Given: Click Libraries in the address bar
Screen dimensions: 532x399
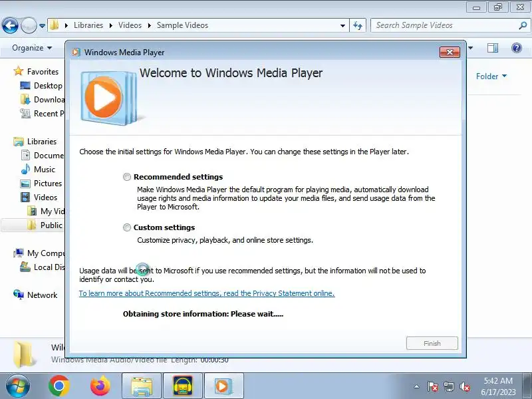Looking at the screenshot, I should click(x=88, y=25).
